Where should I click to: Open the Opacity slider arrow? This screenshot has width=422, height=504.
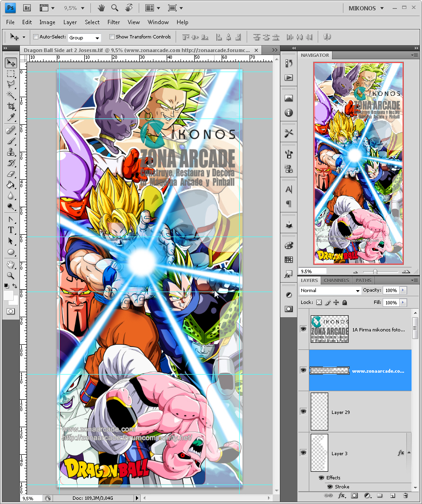point(403,290)
